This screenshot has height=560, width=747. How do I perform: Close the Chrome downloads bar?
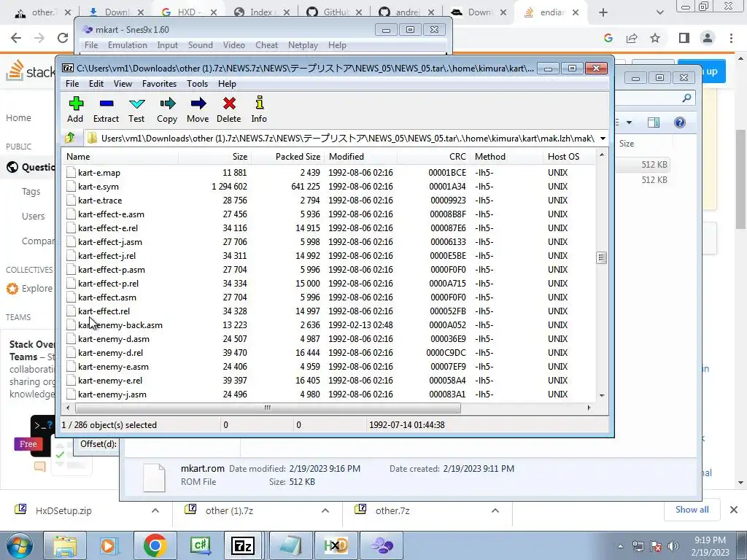(x=734, y=510)
